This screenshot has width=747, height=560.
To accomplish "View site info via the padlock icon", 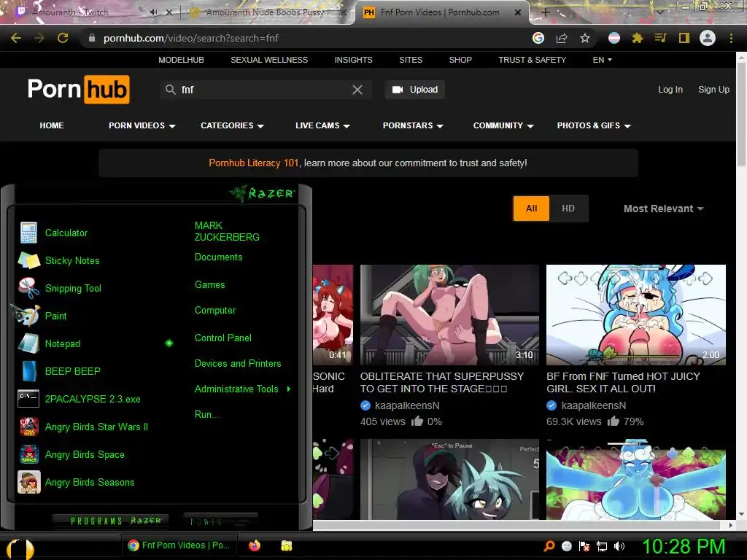I will [x=92, y=38].
